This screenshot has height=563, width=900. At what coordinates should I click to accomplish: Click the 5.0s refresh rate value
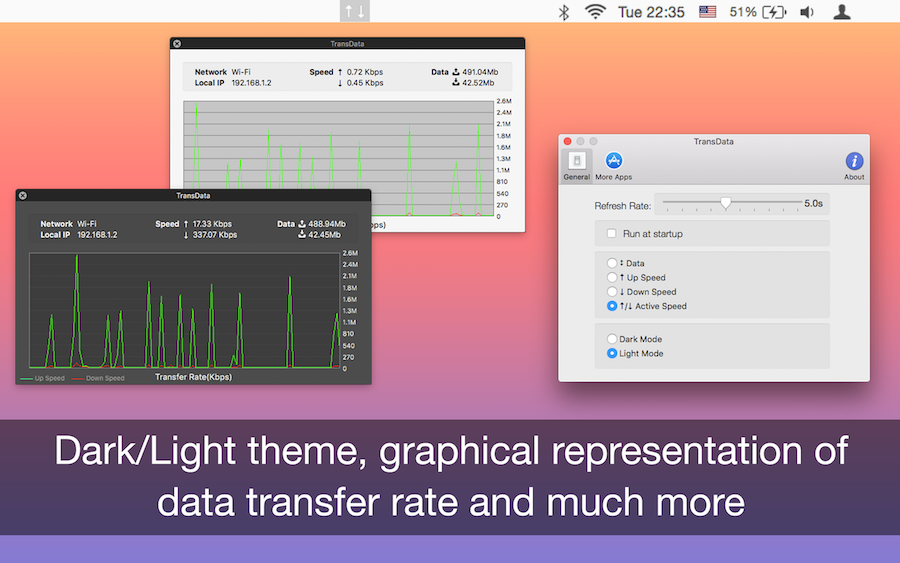click(813, 203)
